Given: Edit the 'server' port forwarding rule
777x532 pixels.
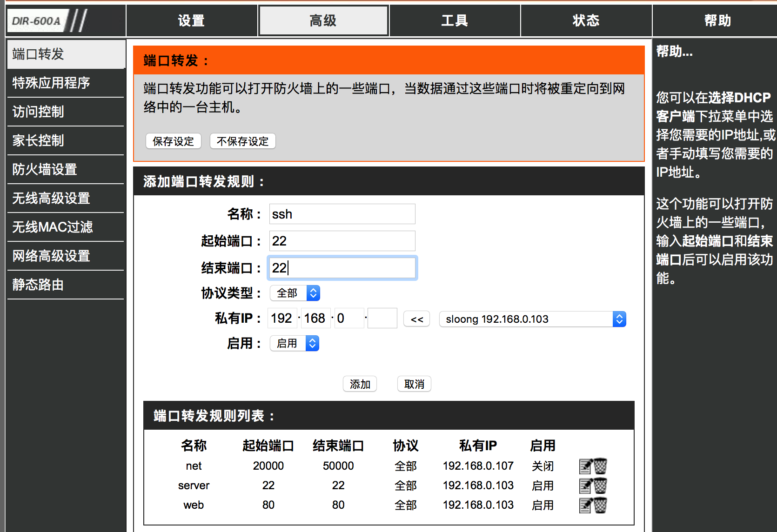Looking at the screenshot, I should click(x=585, y=485).
